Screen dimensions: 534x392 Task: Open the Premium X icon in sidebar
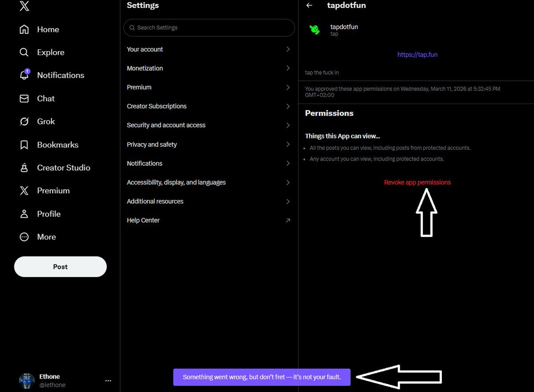[x=24, y=191]
